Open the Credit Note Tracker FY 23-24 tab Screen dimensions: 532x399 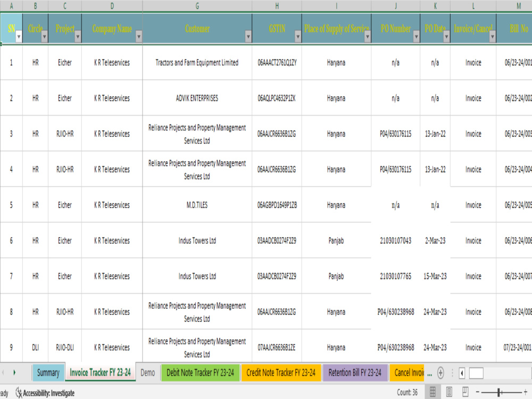click(x=281, y=372)
